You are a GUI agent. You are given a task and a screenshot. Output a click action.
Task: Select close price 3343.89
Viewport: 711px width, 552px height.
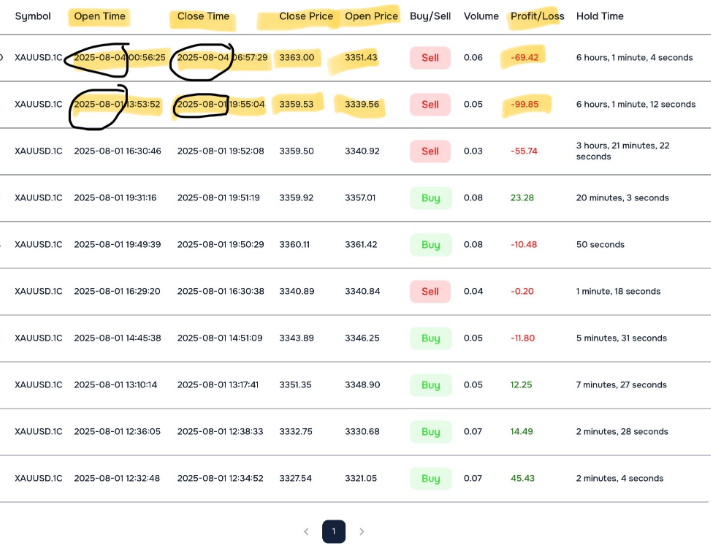(297, 338)
